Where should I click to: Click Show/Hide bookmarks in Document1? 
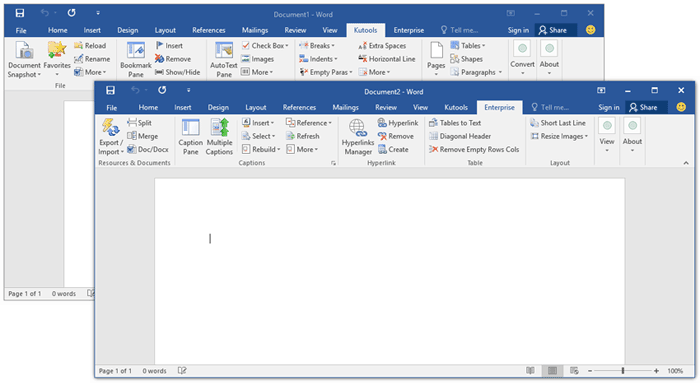point(177,72)
